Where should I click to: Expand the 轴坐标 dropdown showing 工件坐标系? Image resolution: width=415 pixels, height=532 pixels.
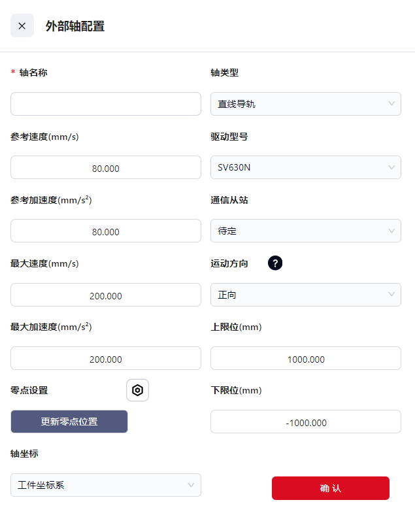coord(105,485)
